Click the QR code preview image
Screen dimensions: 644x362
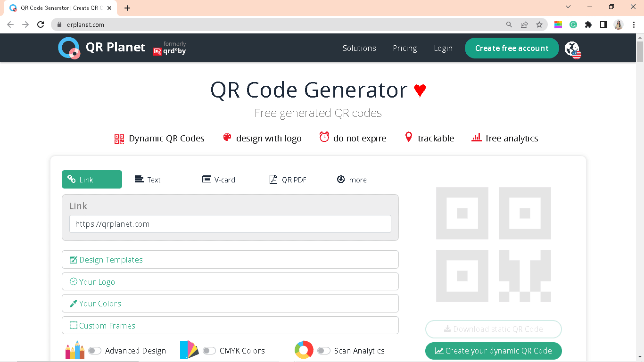pyautogui.click(x=494, y=245)
